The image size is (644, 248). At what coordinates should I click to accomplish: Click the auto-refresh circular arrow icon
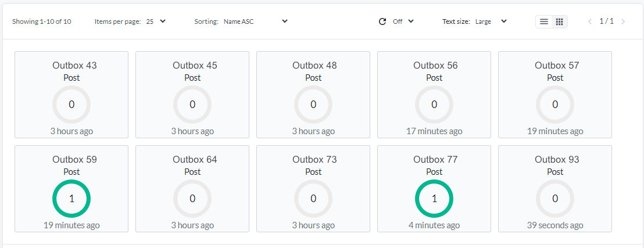[x=382, y=21]
